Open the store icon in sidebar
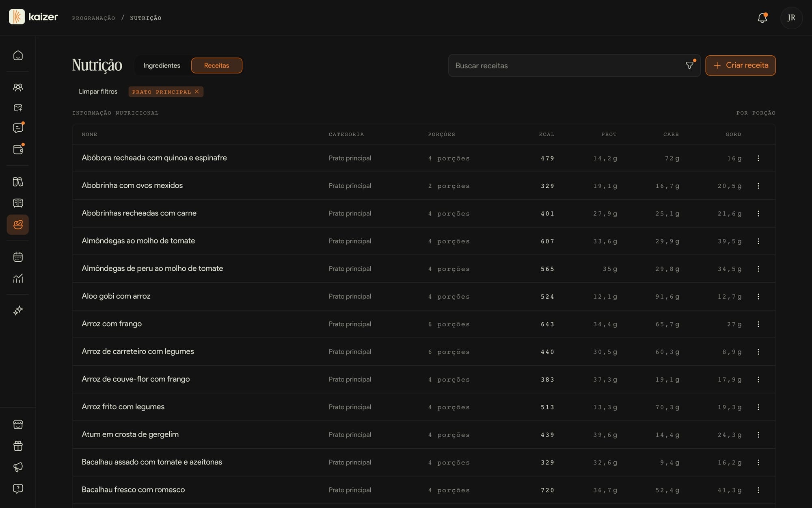 pyautogui.click(x=18, y=424)
